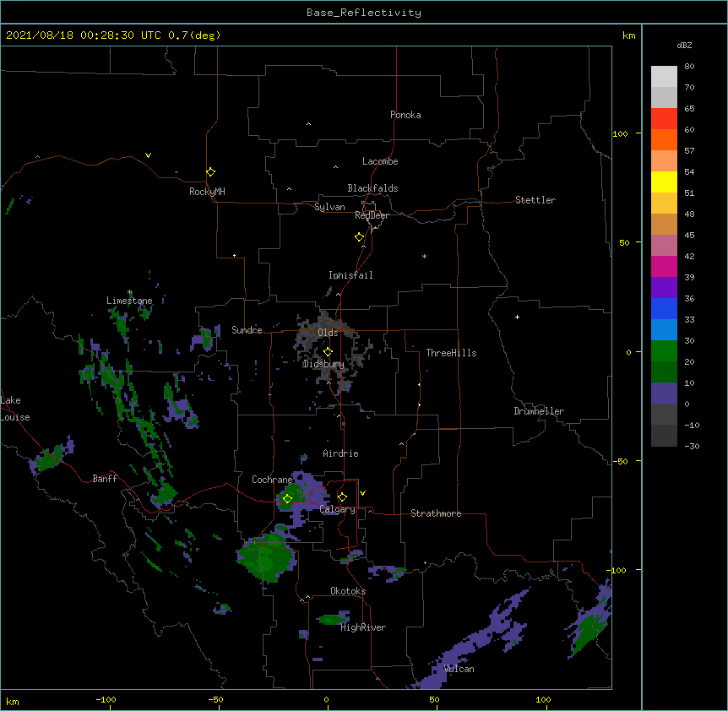The image size is (728, 711).
Task: Pick the dark blue 33-36 dBZ legend swatch
Action: pos(664,308)
